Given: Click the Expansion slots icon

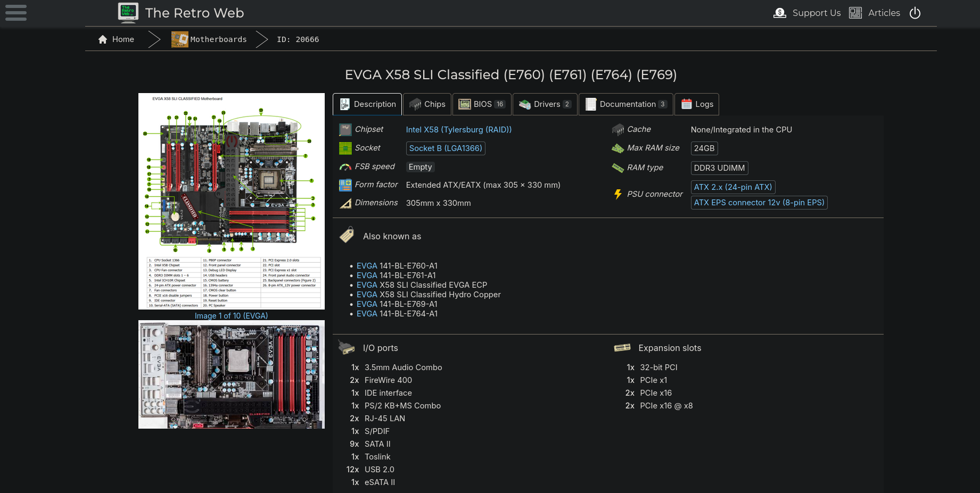Looking at the screenshot, I should point(622,348).
